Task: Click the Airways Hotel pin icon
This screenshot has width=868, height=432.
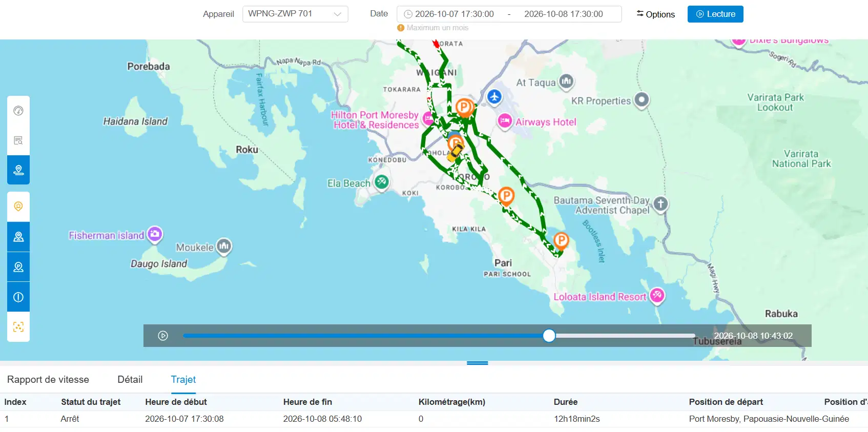Action: click(x=505, y=121)
